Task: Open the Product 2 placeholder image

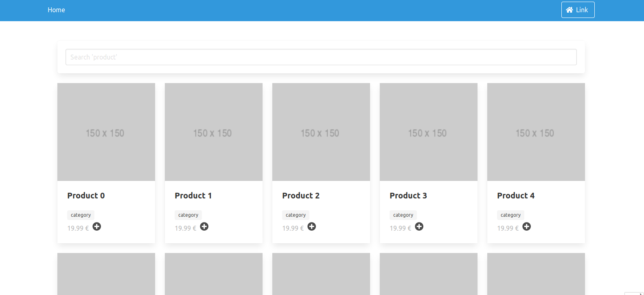Action: [321, 132]
